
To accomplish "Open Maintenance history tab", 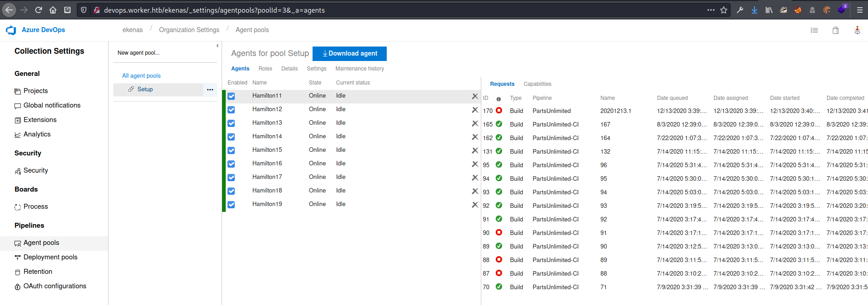I will click(x=360, y=69).
